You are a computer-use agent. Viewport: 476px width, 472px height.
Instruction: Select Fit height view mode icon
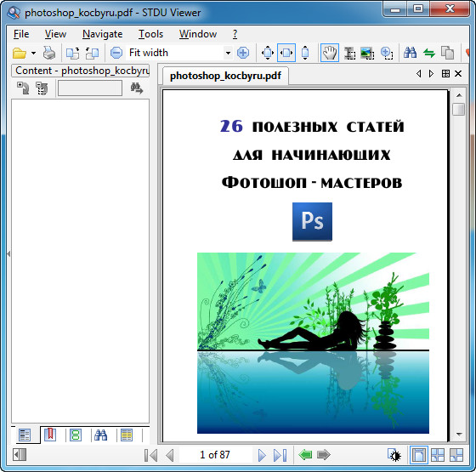(x=305, y=53)
